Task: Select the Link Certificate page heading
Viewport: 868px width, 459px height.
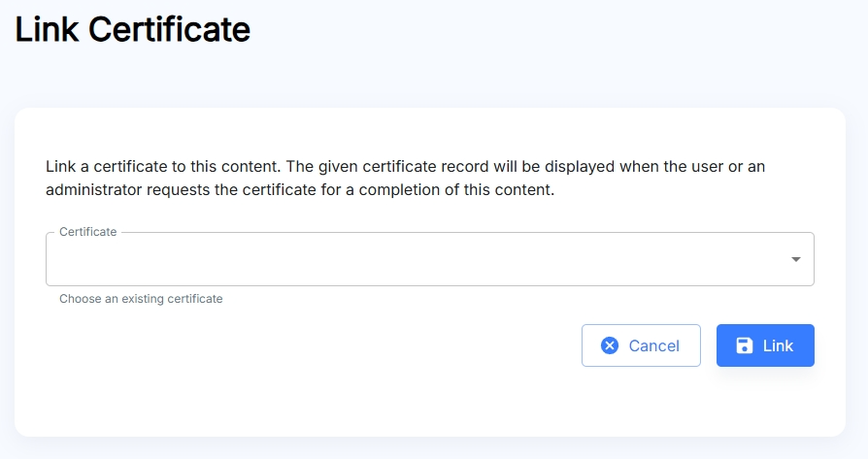Action: click(132, 29)
